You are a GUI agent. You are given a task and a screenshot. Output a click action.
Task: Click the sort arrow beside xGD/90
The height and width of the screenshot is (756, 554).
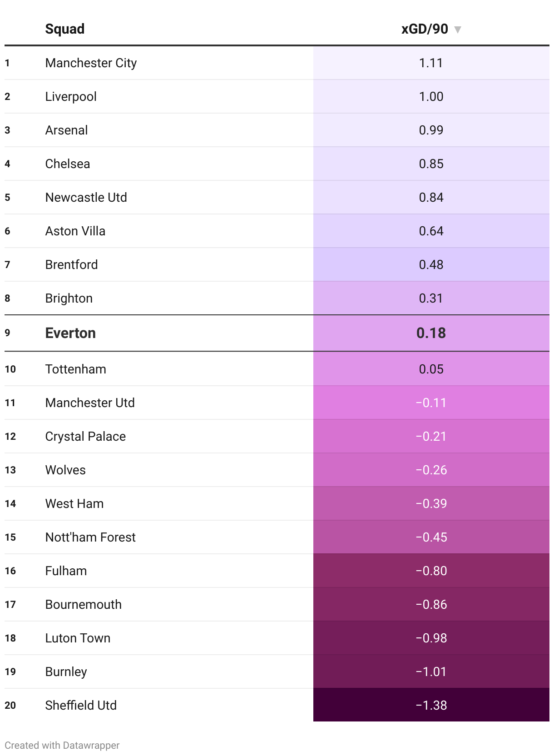[458, 30]
